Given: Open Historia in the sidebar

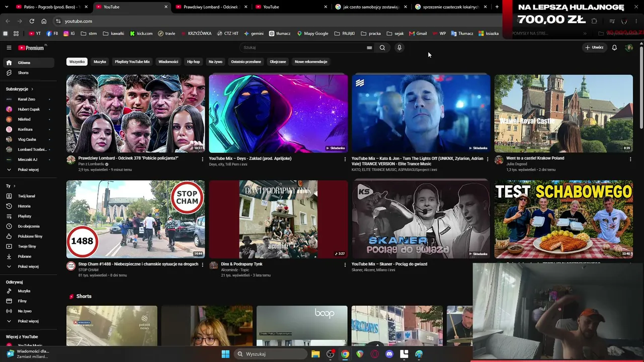Looking at the screenshot, I should (x=28, y=206).
